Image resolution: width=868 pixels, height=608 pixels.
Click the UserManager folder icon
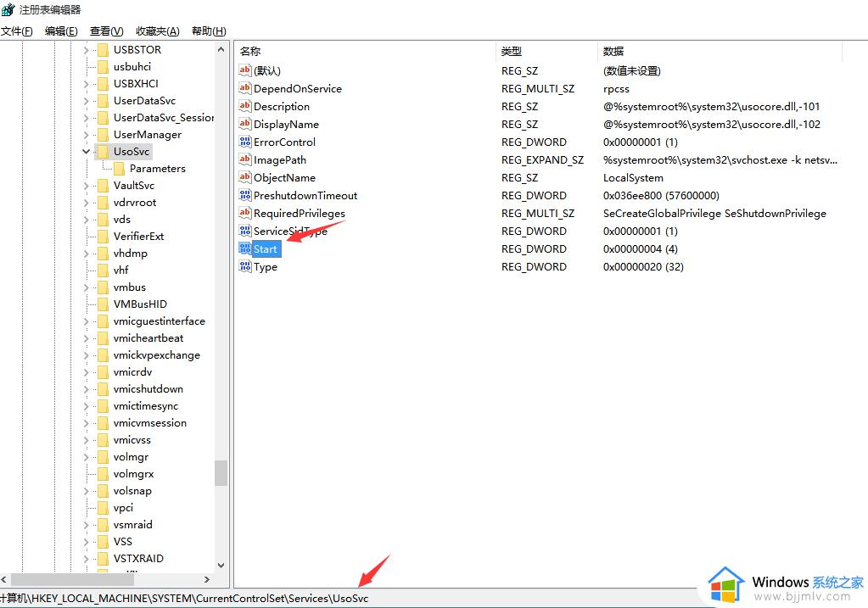click(x=103, y=135)
